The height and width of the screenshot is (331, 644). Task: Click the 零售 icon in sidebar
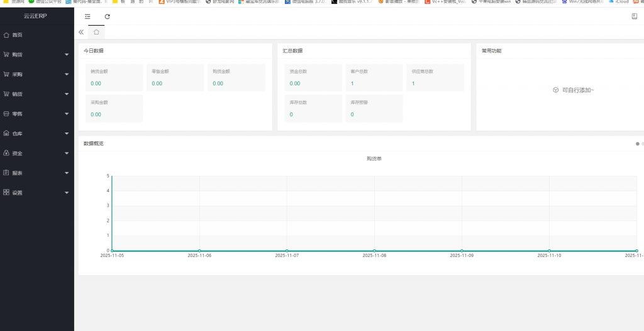[x=6, y=114]
